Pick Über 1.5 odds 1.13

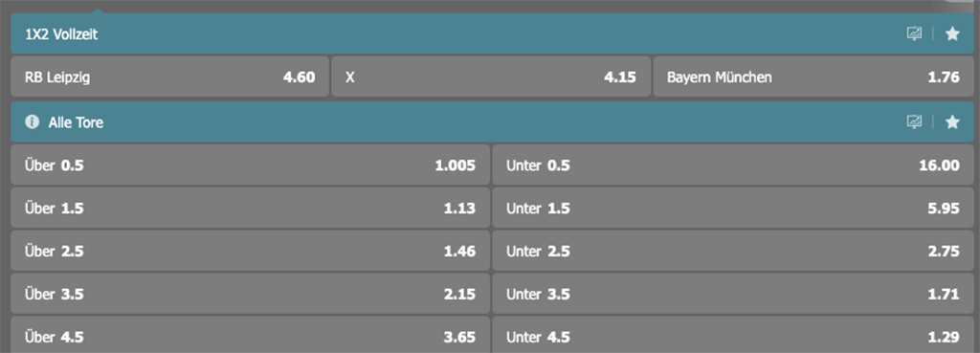(250, 208)
